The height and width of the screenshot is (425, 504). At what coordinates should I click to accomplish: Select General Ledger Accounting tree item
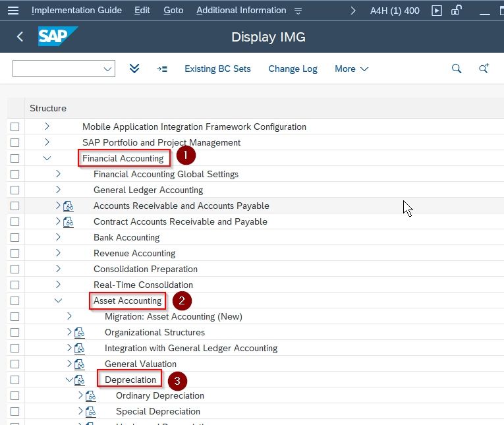pos(148,190)
